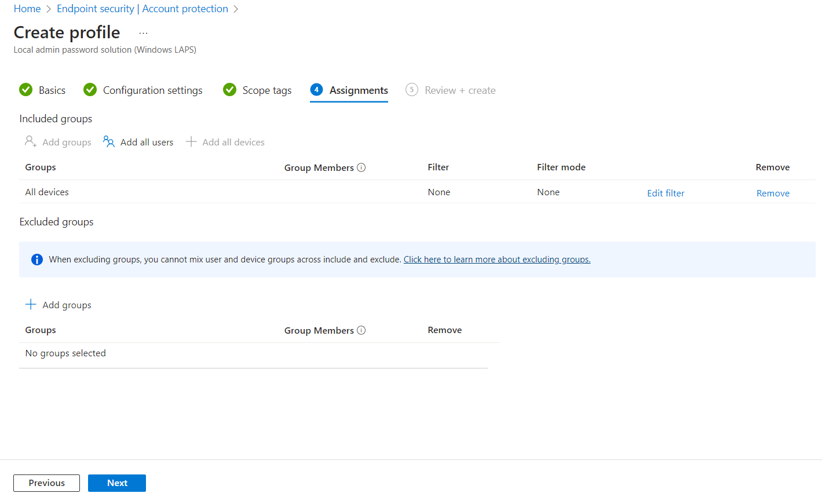Select the All devices row

(x=47, y=192)
